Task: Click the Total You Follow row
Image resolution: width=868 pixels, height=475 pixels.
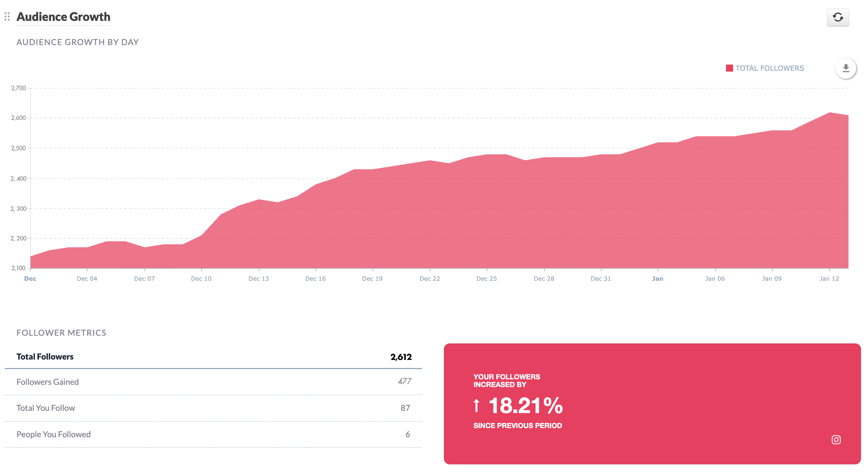Action: pos(46,408)
